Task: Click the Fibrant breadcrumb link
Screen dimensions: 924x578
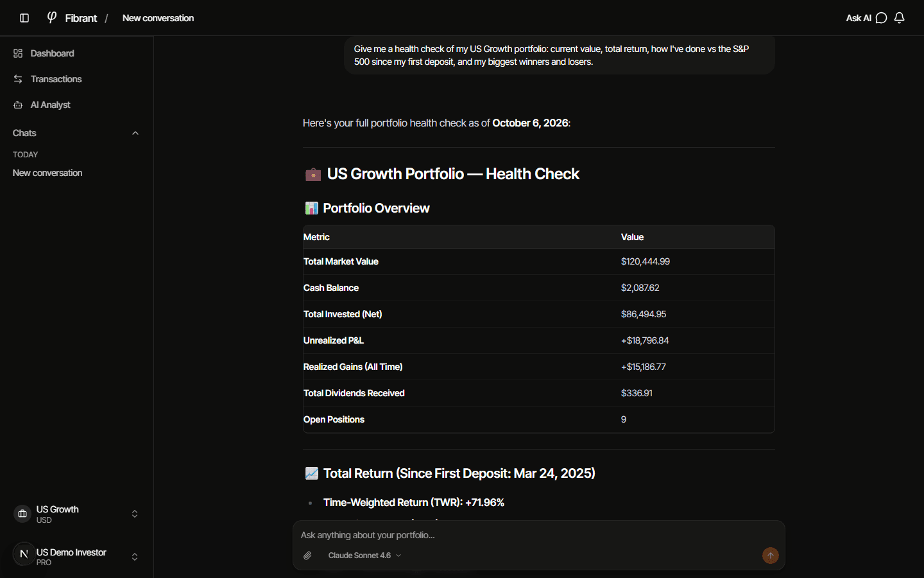Action: (x=81, y=18)
